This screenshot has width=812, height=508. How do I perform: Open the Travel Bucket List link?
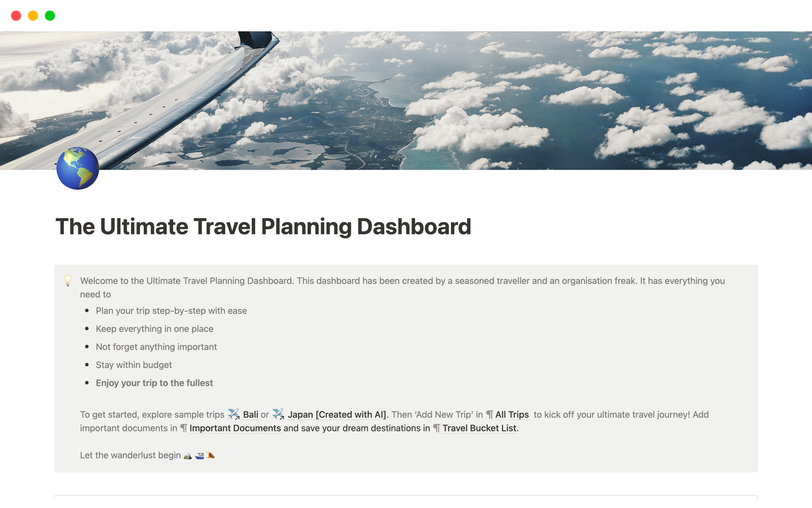(479, 428)
